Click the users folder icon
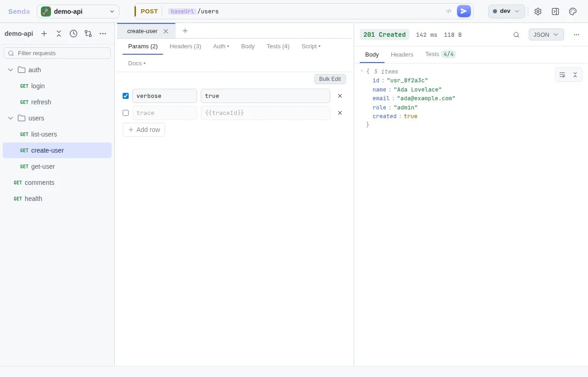588x377 pixels. tap(22, 118)
